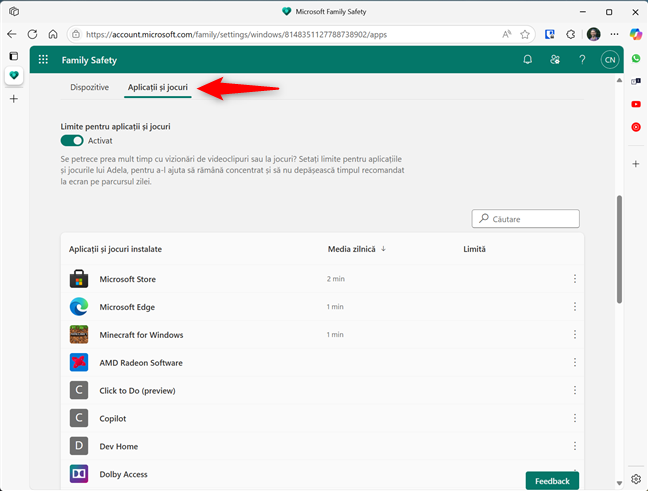Select the Aplicații și jocuri tab
648x491 pixels.
157,87
